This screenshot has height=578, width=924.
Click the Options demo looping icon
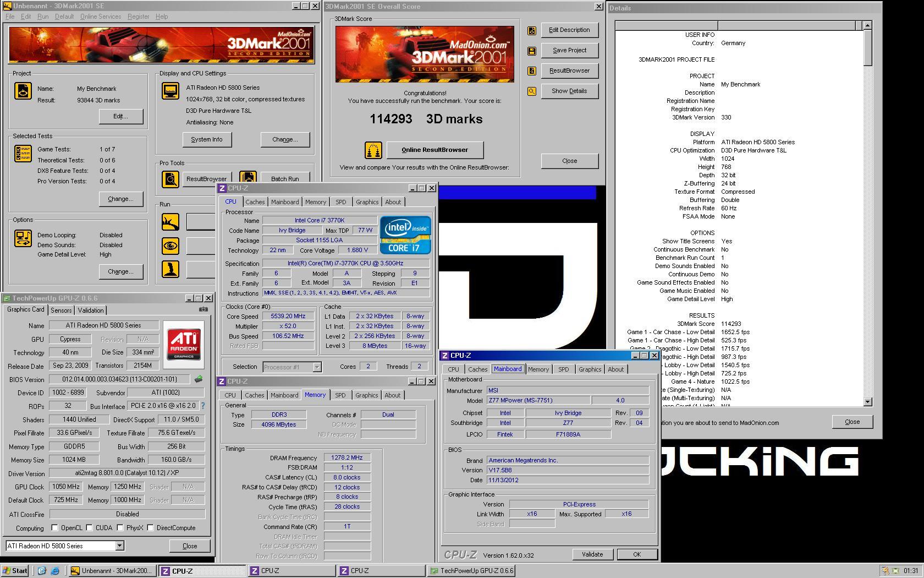pos(23,238)
